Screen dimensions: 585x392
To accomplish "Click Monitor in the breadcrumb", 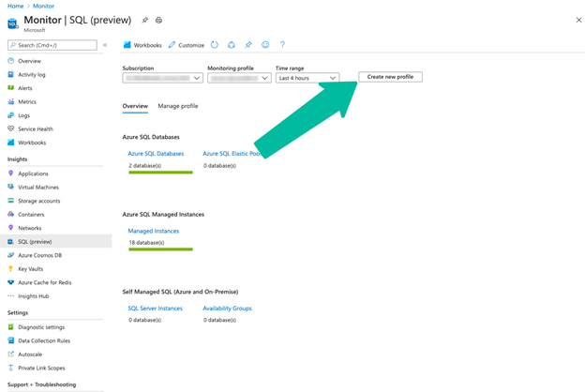I will point(43,6).
